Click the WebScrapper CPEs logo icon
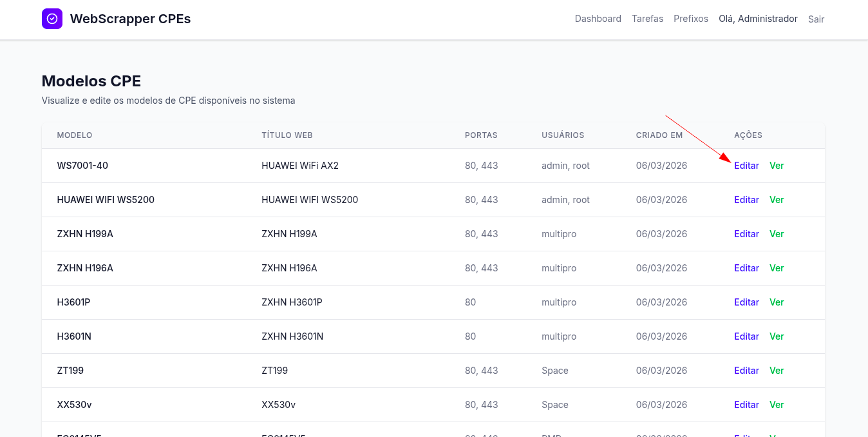 pyautogui.click(x=52, y=19)
